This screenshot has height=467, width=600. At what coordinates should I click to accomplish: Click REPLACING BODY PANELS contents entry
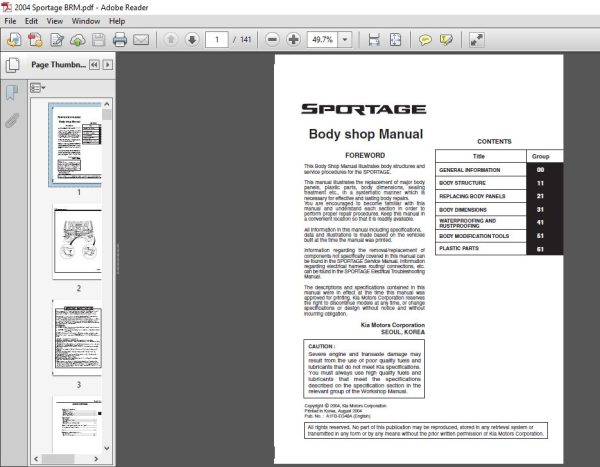click(x=472, y=196)
